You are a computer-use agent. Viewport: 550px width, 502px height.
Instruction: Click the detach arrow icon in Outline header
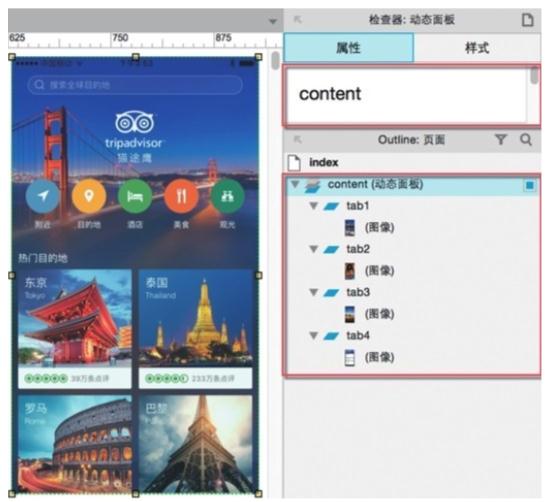click(x=297, y=140)
